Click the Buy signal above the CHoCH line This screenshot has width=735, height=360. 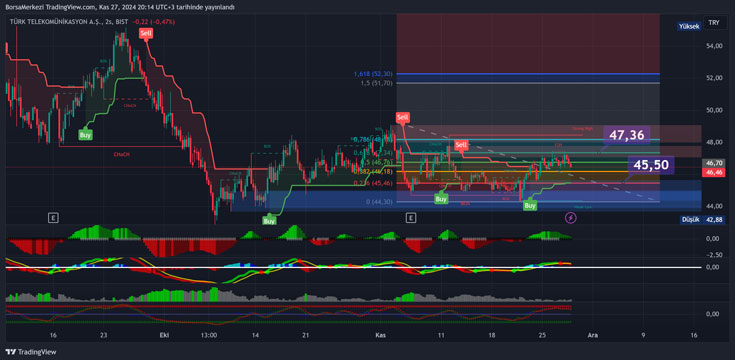click(86, 135)
